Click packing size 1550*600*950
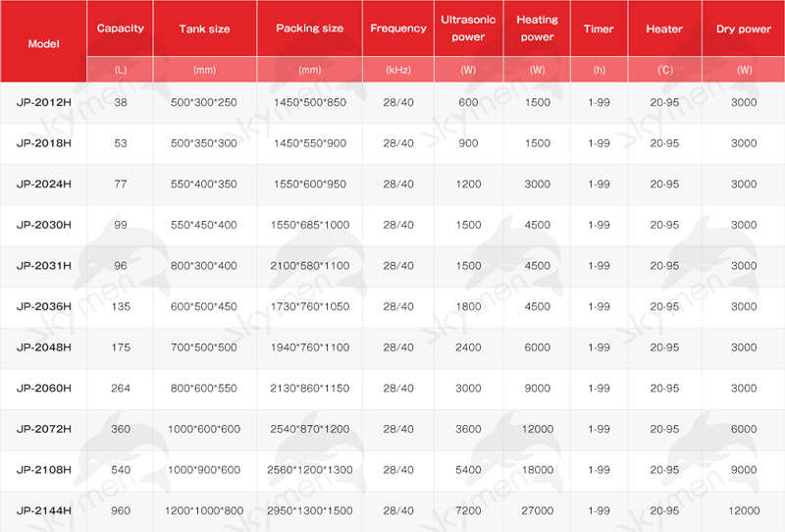The height and width of the screenshot is (532, 785). click(309, 184)
